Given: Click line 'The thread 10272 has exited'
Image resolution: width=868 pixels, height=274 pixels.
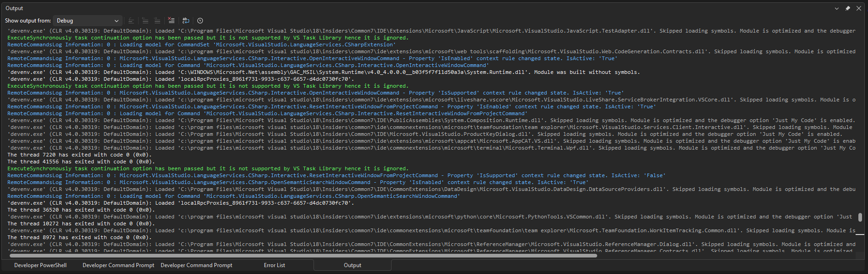Looking at the screenshot, I should (81, 224).
